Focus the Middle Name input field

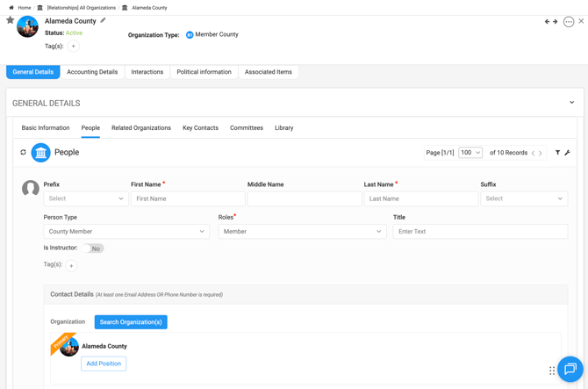(x=305, y=198)
